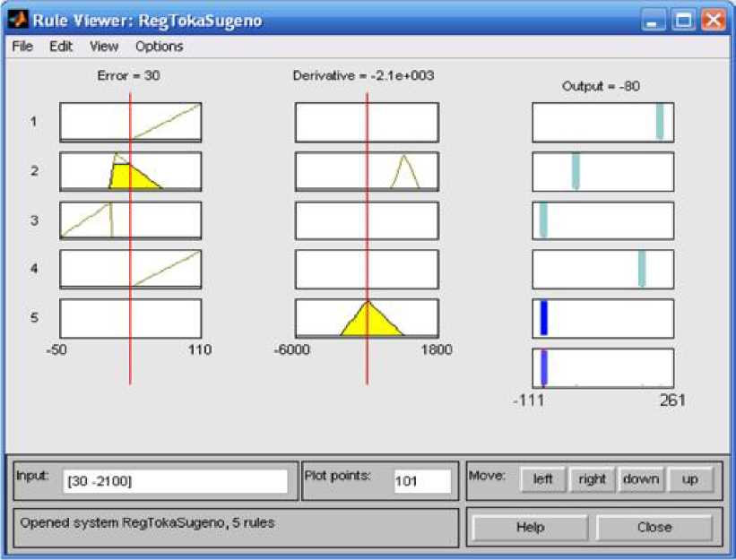Click the 'Output = -80' heading
736x560 pixels.
click(601, 86)
